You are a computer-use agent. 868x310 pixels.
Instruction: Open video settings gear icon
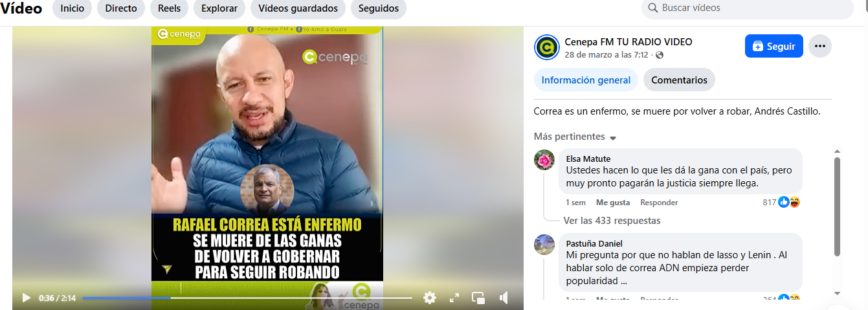430,298
